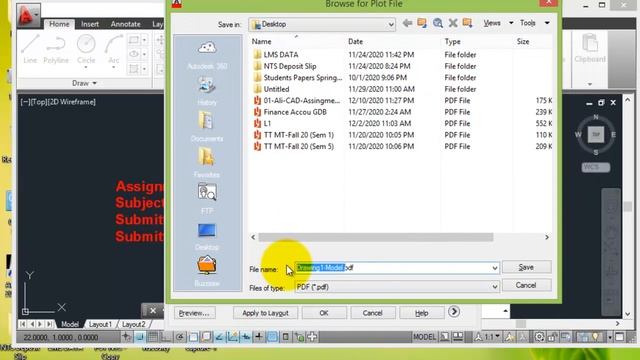
Task: Sort file list by Date column header
Action: 355,42
